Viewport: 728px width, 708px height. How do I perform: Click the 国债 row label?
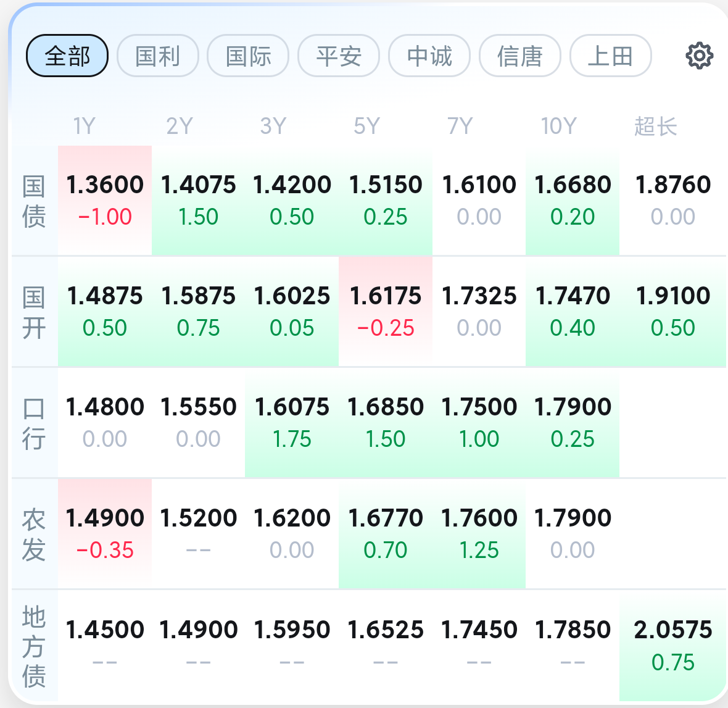(34, 201)
